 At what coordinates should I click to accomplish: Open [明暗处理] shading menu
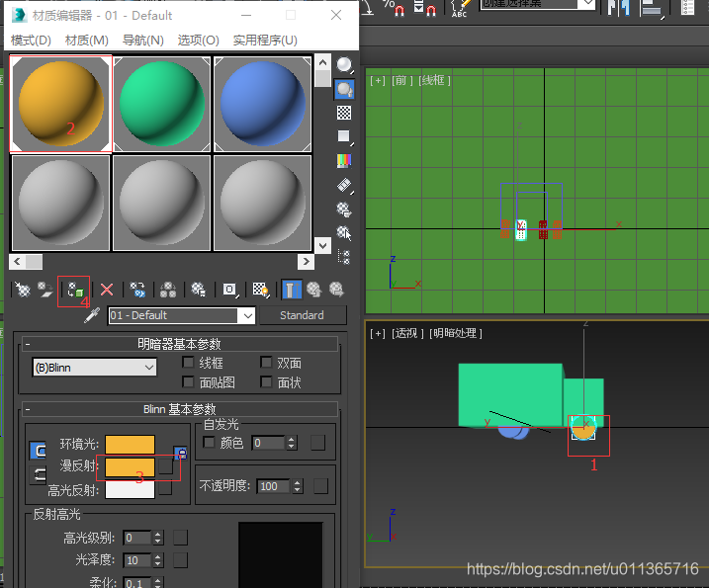(x=456, y=334)
